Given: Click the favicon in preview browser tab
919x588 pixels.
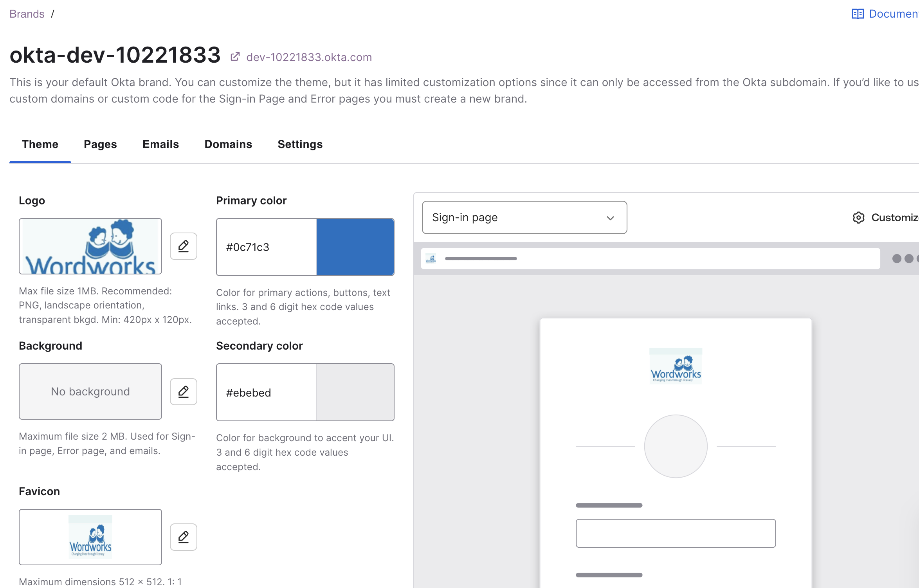Looking at the screenshot, I should coord(431,258).
